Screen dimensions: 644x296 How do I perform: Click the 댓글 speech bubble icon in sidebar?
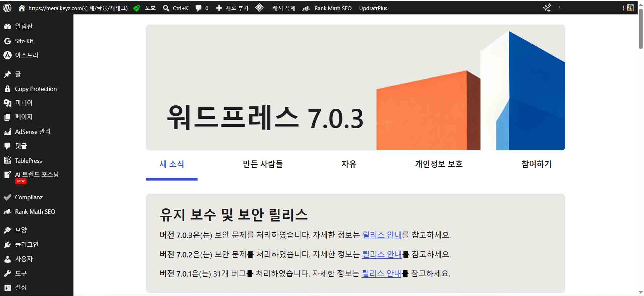7,146
